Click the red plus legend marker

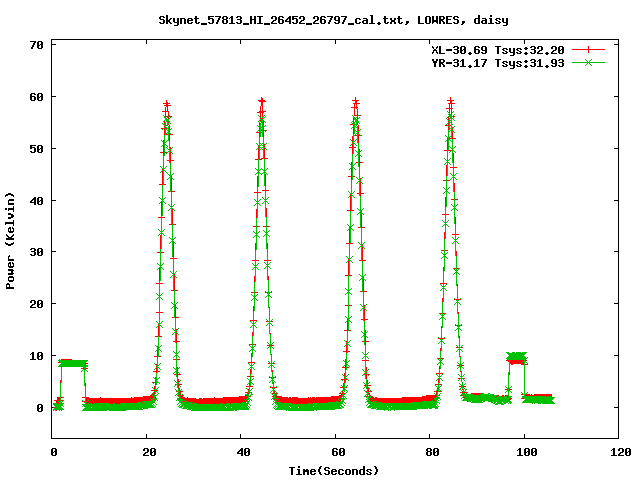tap(588, 50)
